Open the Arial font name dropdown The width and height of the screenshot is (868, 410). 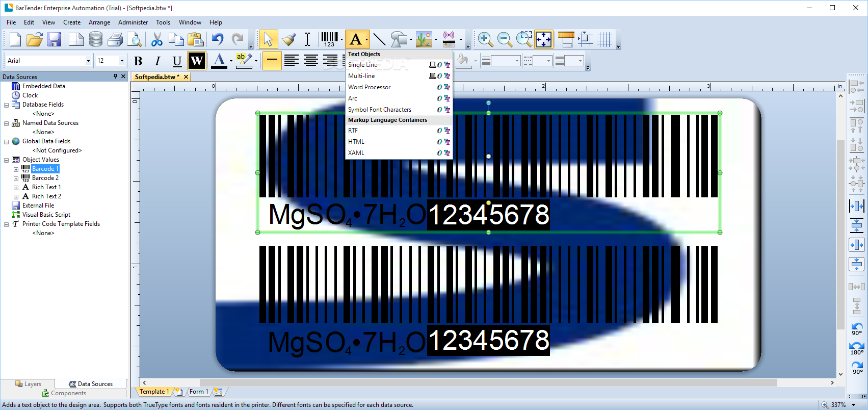[x=88, y=61]
